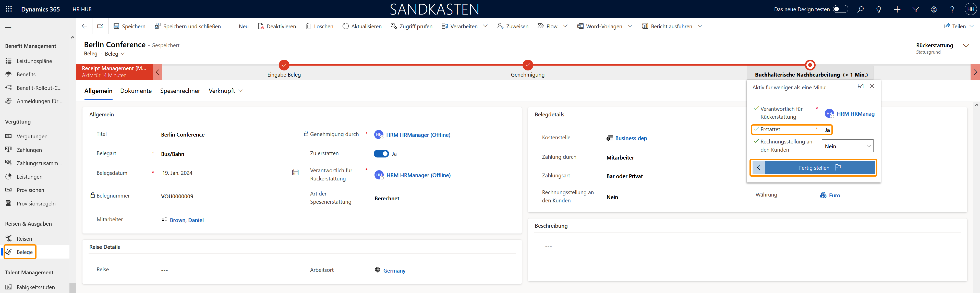This screenshot has width=980, height=293.
Task: Click 'Zugriff prüfen' command
Action: pyautogui.click(x=412, y=26)
